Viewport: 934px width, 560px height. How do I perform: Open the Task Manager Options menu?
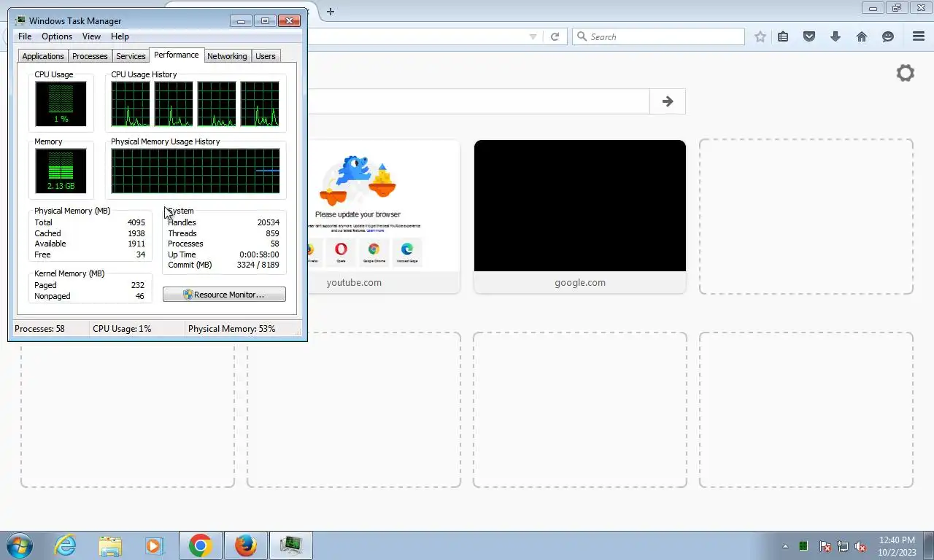click(57, 36)
